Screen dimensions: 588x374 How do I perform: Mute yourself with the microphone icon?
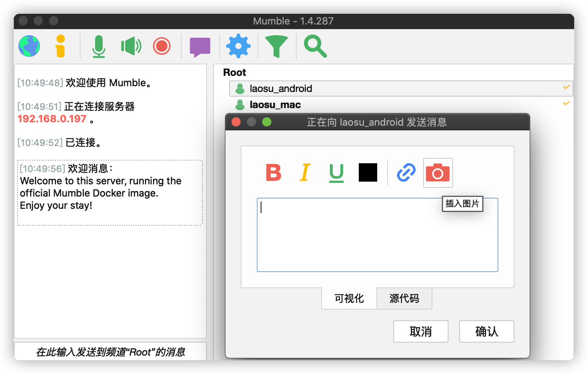[x=99, y=46]
